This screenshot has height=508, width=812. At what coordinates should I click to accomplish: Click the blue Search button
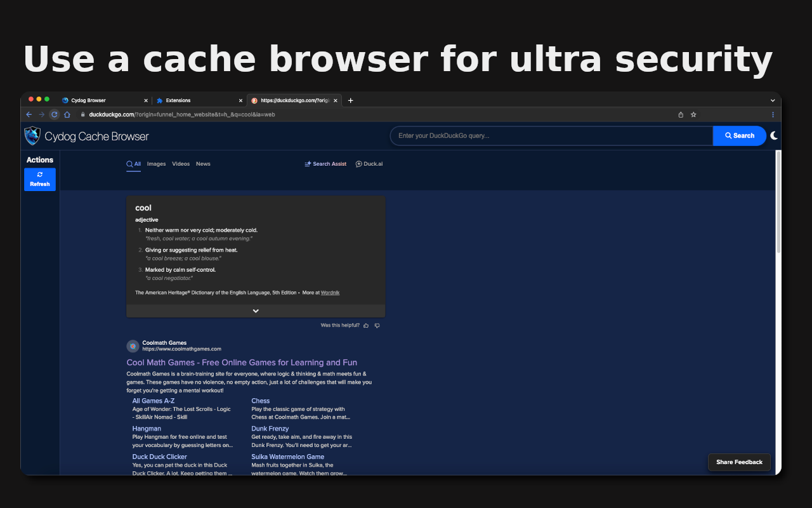[x=739, y=136]
